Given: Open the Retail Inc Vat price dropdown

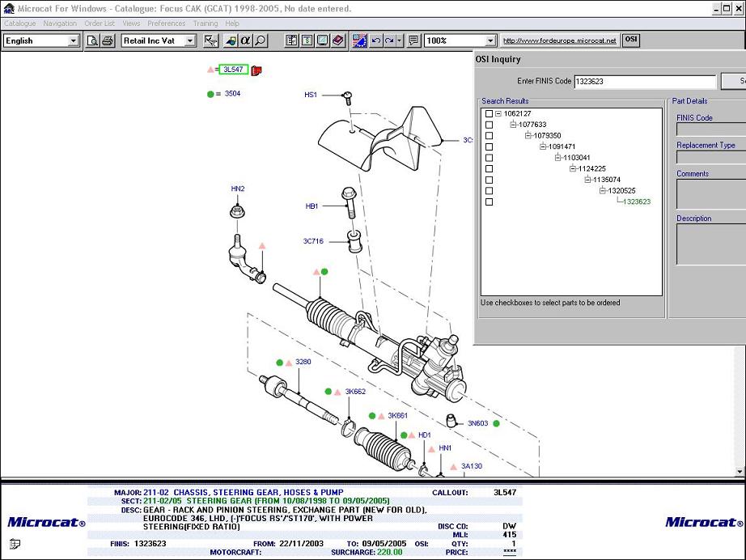Looking at the screenshot, I should pyautogui.click(x=190, y=40).
